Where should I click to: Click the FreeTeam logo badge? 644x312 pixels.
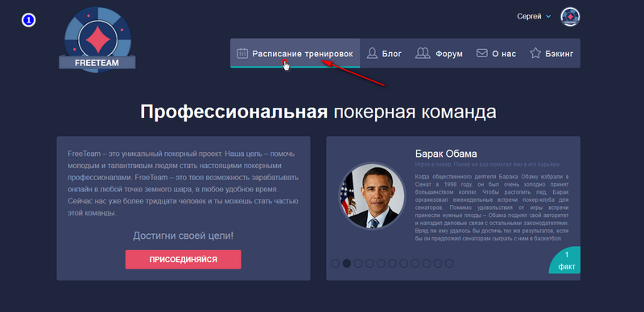97,40
